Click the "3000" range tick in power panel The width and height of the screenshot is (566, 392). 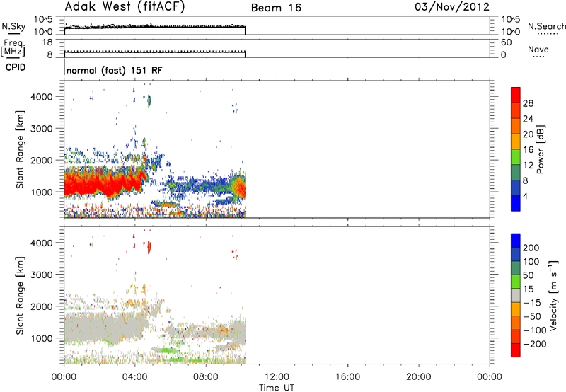coord(42,129)
